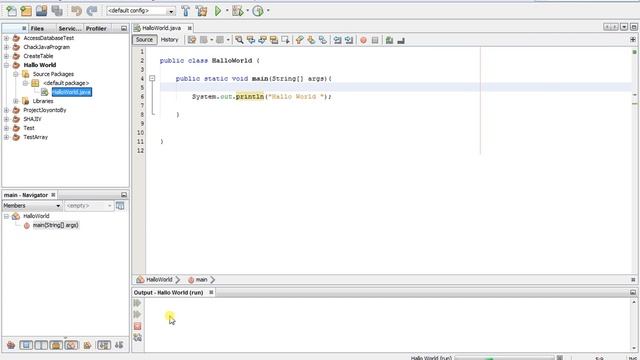Click the Comment editor toolbar icon
The width and height of the screenshot is (640, 360).
[x=389, y=40]
